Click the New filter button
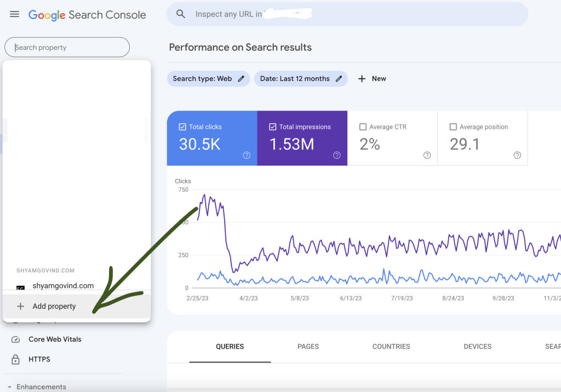 click(x=372, y=78)
